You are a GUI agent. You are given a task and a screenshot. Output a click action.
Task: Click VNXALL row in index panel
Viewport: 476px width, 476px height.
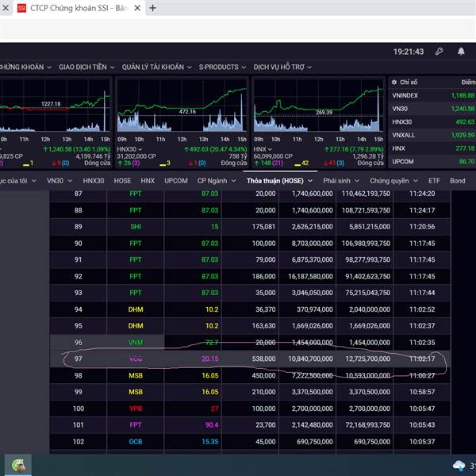click(433, 135)
